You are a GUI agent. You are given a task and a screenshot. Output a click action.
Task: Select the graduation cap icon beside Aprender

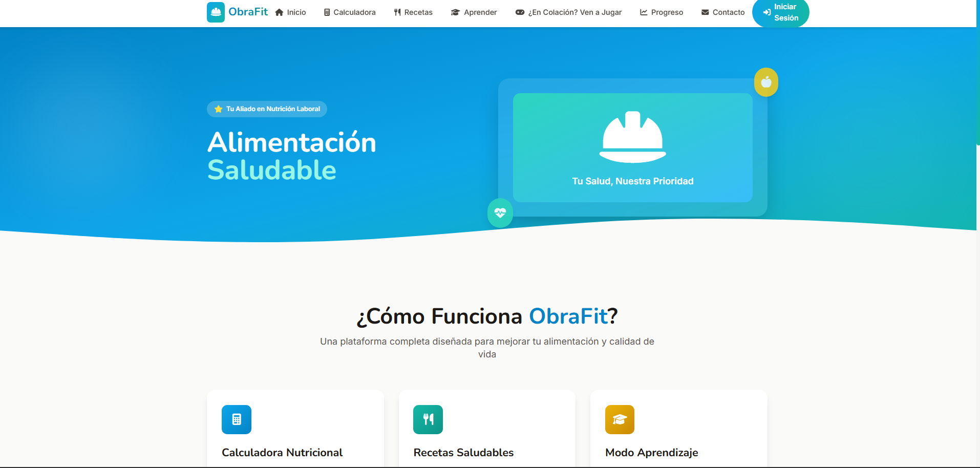(x=455, y=12)
